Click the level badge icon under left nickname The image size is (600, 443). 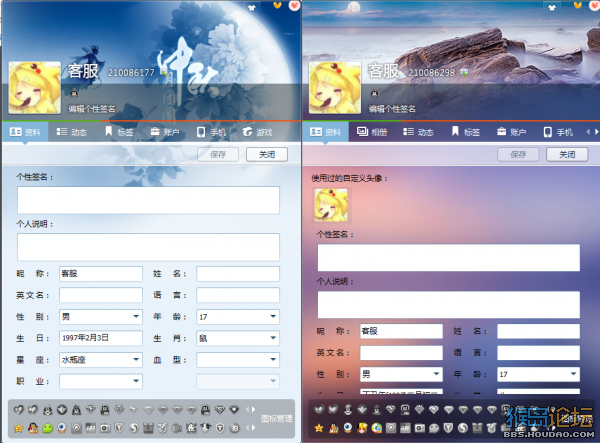[x=74, y=92]
